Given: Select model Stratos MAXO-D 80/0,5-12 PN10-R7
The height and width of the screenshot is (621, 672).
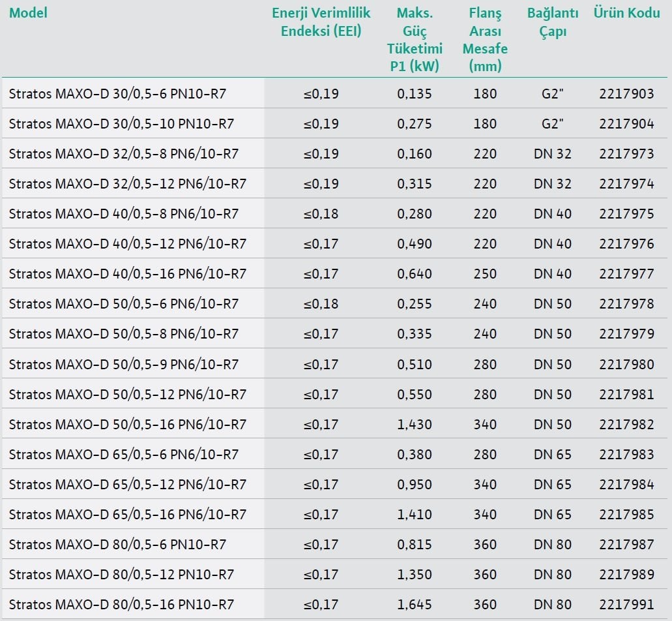Looking at the screenshot, I should pyautogui.click(x=121, y=574).
